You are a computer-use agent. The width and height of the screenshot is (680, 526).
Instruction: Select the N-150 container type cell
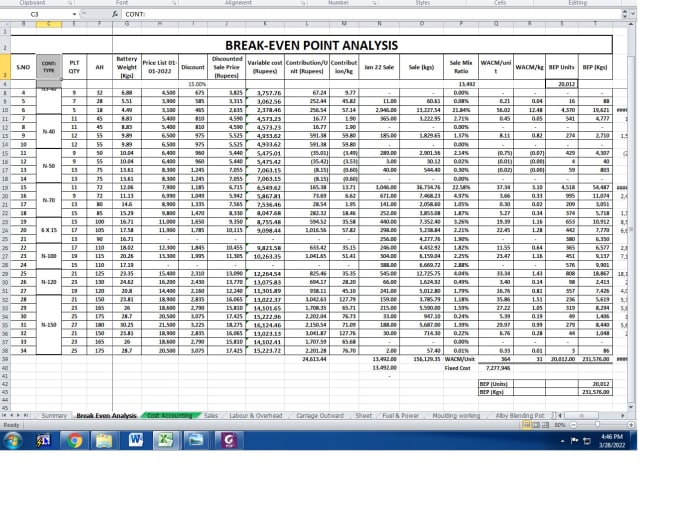[49, 324]
